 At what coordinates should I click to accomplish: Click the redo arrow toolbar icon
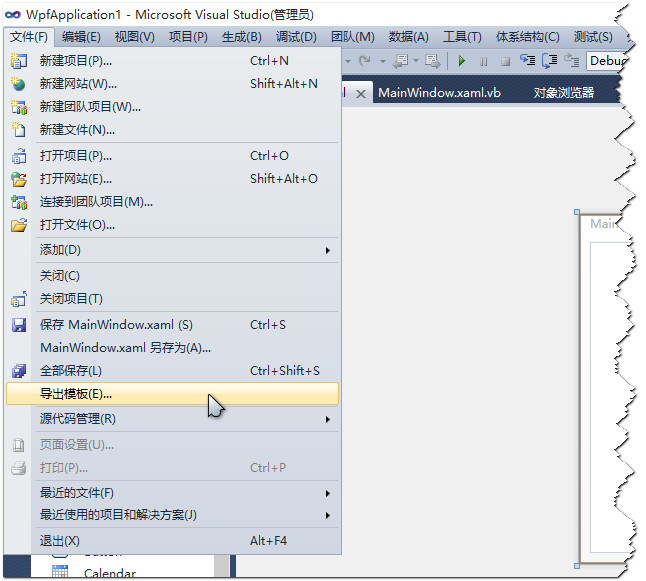pos(365,61)
